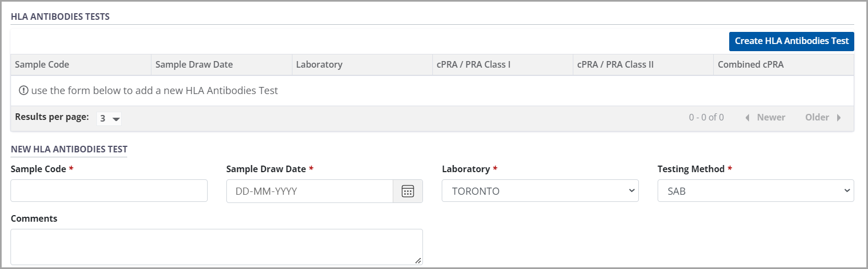Click the Older page arrow icon
Image resolution: width=868 pixels, height=269 pixels.
coord(839,118)
